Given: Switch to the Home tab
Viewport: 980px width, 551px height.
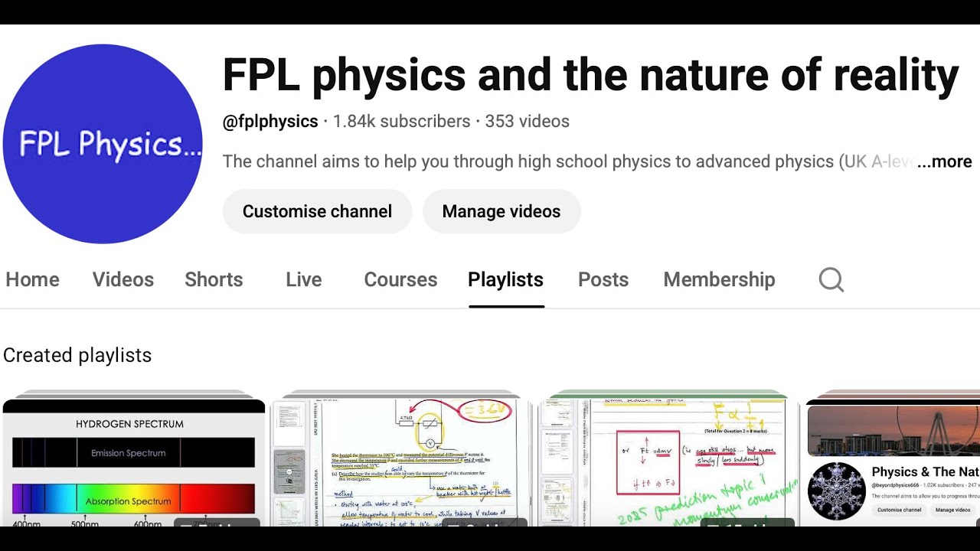Looking at the screenshot, I should point(32,279).
